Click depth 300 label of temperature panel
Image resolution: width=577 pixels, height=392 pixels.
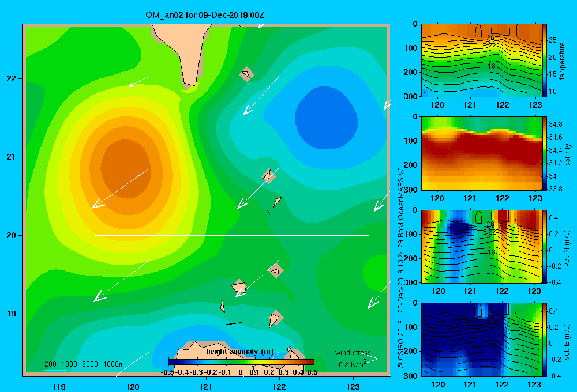pyautogui.click(x=411, y=96)
